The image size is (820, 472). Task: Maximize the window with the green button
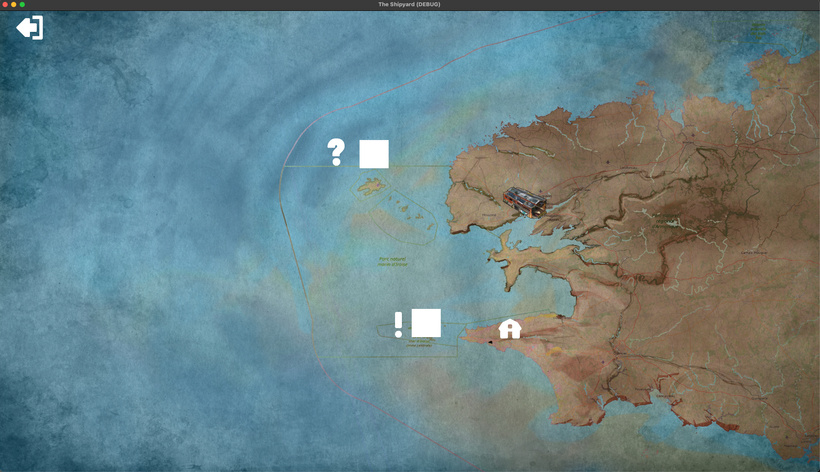pyautogui.click(x=22, y=5)
